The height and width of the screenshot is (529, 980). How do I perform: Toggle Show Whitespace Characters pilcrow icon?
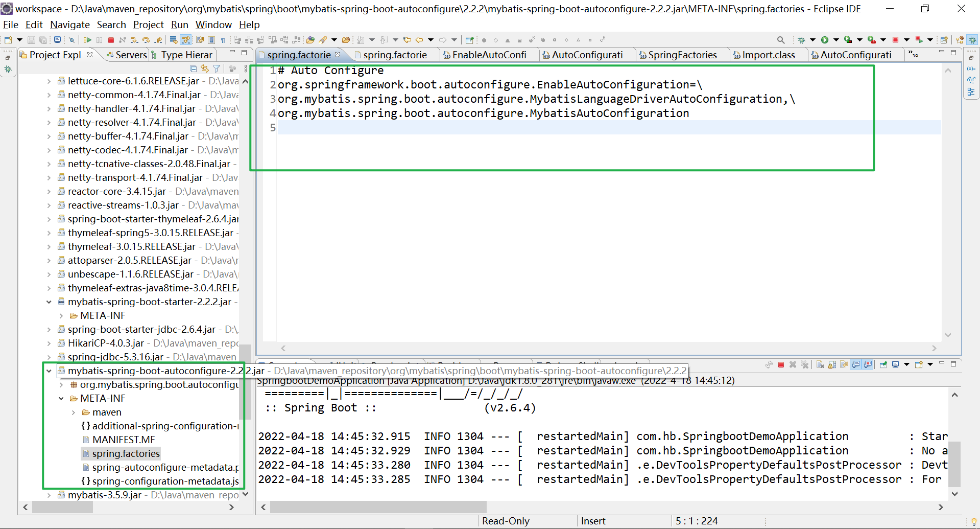[x=223, y=40]
